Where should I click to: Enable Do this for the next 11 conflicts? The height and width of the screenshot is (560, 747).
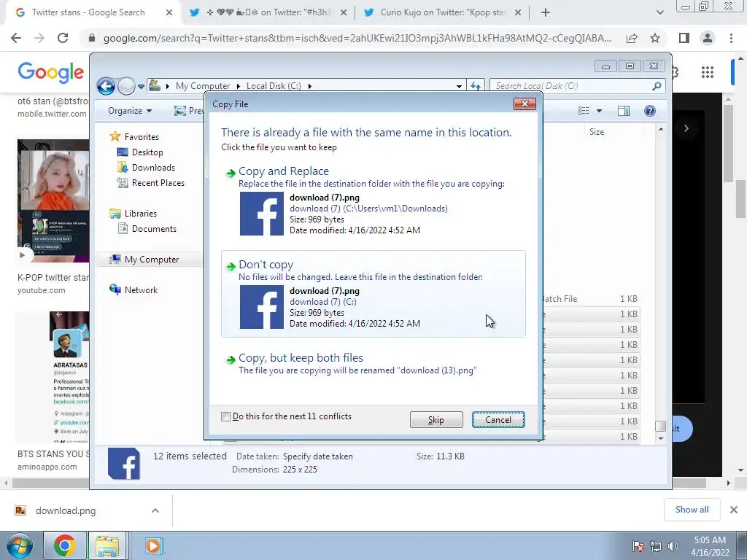226,416
